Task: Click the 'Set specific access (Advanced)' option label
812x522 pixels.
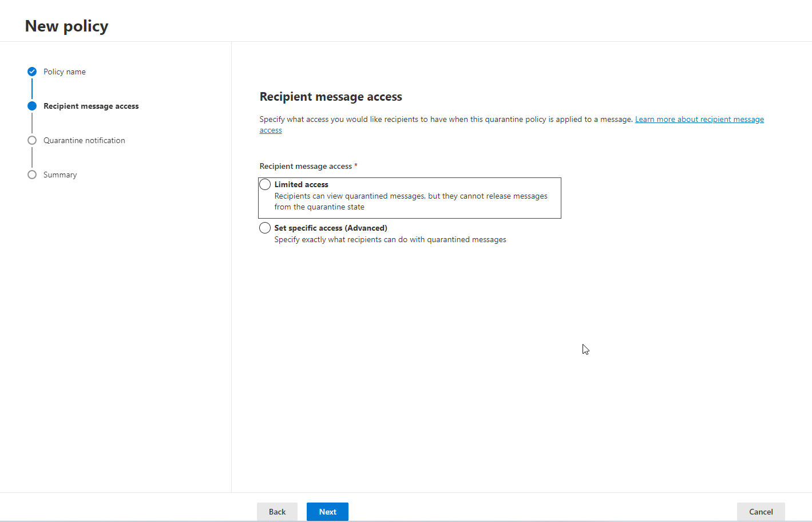Action: coord(331,228)
